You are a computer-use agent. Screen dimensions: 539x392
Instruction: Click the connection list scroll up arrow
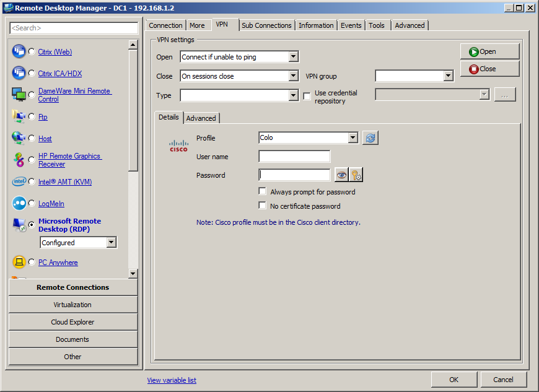point(133,45)
